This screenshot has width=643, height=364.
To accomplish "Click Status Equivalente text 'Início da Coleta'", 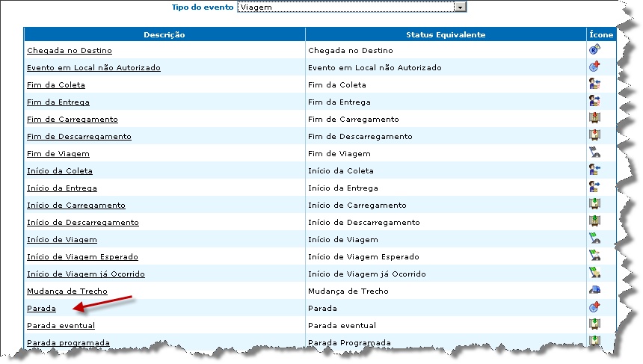I will pos(341,171).
